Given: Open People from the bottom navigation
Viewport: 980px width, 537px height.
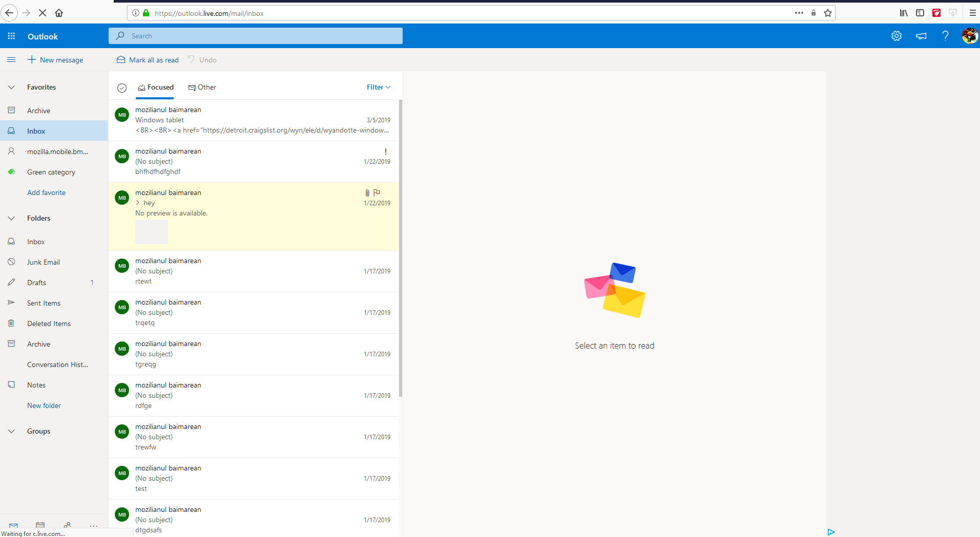Looking at the screenshot, I should pyautogui.click(x=67, y=525).
